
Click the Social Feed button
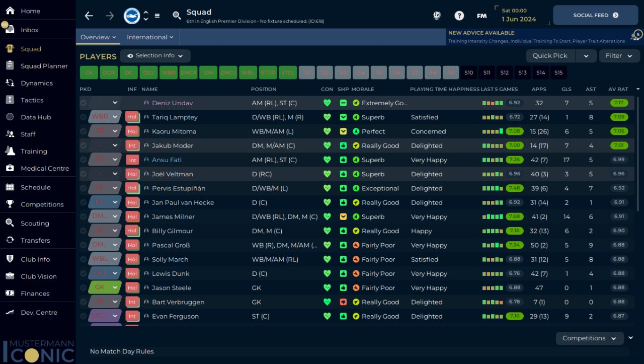596,16
